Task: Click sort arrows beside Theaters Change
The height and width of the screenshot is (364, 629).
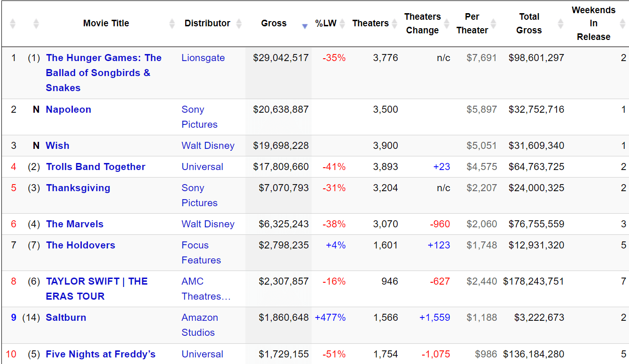Action: pos(447,23)
